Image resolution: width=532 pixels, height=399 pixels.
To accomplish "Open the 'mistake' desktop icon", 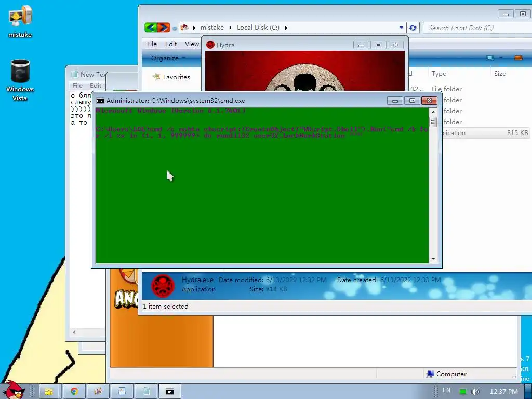I will click(20, 22).
